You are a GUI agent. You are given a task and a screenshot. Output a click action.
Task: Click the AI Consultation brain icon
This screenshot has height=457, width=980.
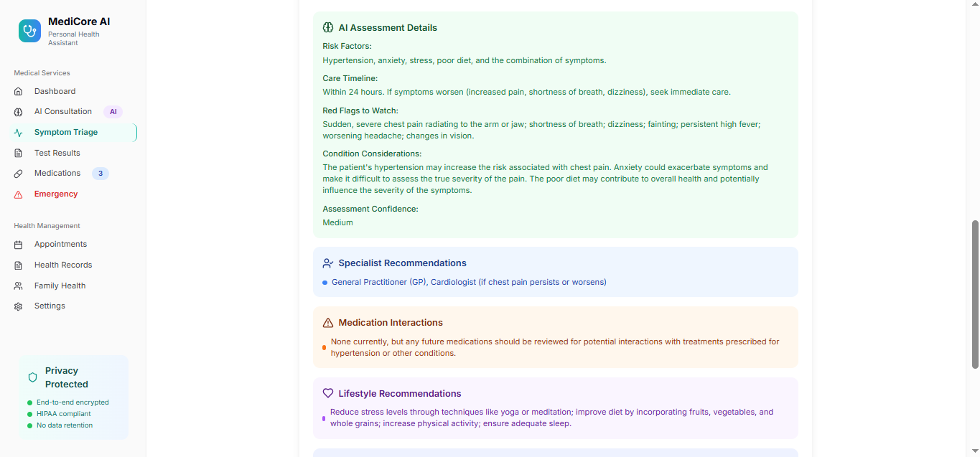tap(19, 112)
